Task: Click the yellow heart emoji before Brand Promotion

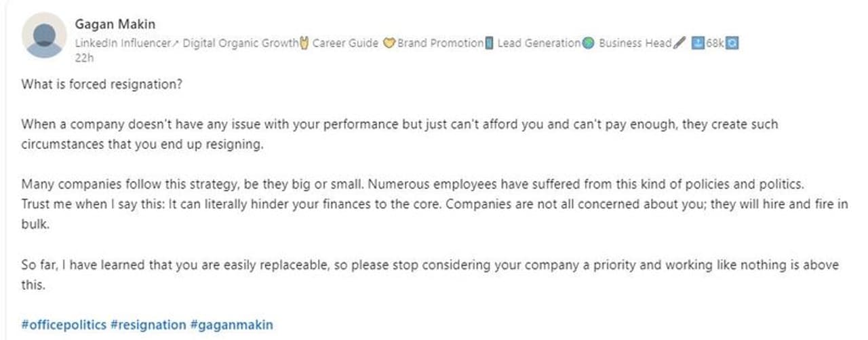Action: click(x=389, y=43)
